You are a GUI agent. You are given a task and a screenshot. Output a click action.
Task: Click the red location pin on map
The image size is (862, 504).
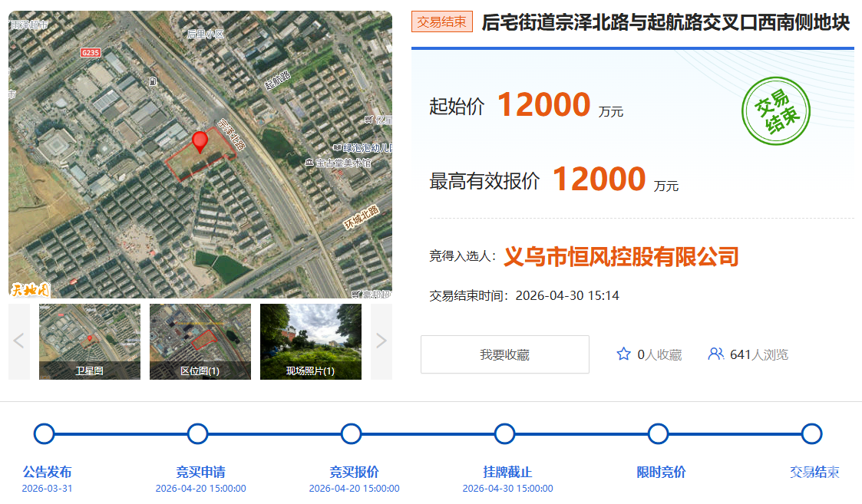(200, 142)
